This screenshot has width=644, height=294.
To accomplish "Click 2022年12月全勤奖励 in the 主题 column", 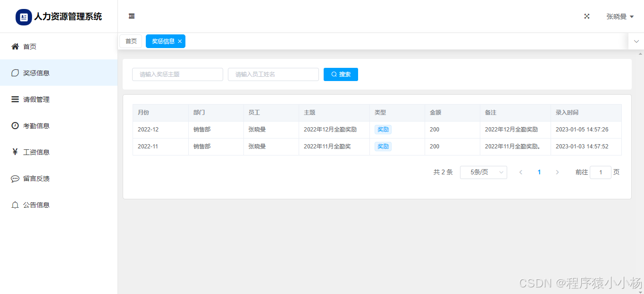I will pos(330,130).
